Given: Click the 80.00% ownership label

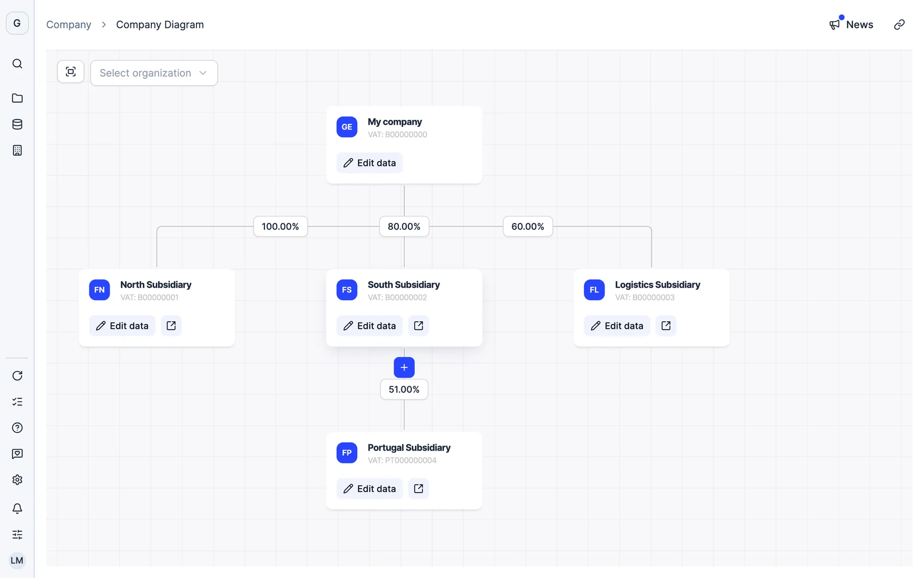Looking at the screenshot, I should click(404, 227).
